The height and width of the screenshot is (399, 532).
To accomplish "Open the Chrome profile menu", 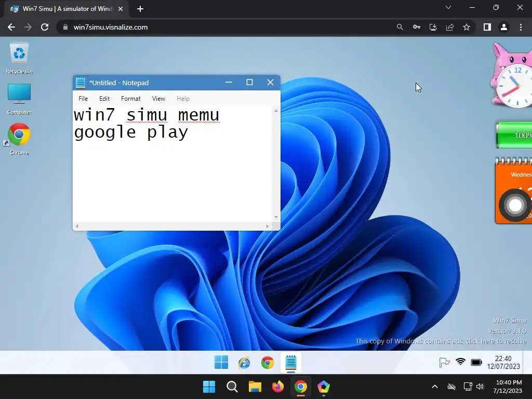I will pos(504,27).
